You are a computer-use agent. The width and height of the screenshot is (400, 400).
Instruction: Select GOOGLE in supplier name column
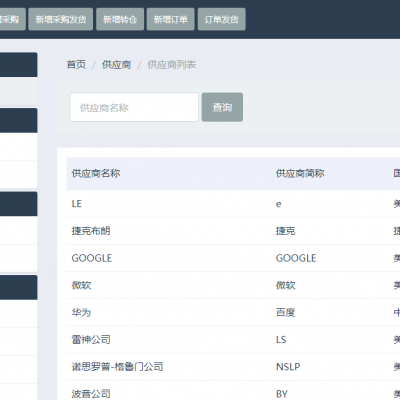[x=92, y=258]
